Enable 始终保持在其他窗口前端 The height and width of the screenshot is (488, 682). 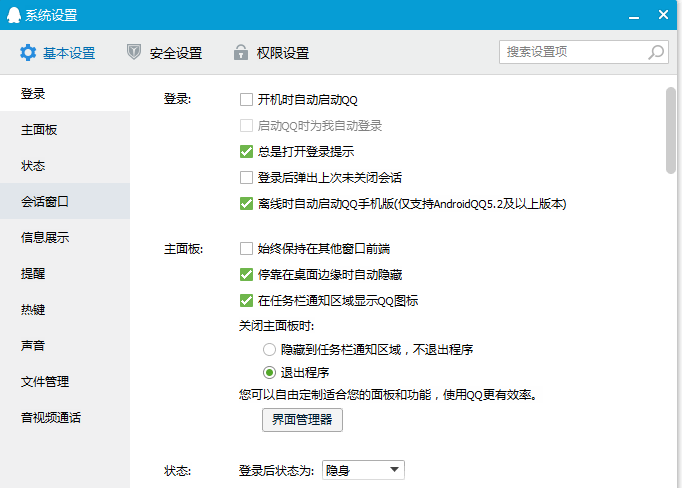(x=246, y=249)
